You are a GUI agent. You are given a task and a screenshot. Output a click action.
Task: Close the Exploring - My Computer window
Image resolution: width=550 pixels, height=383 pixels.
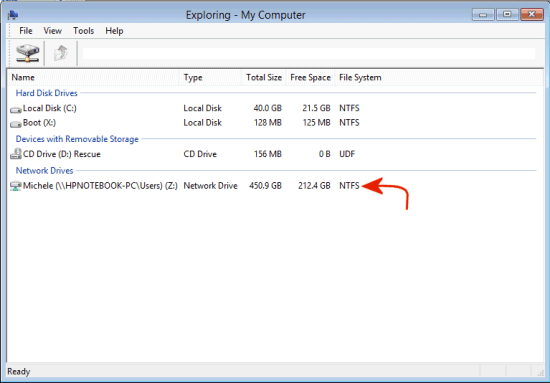[x=532, y=15]
